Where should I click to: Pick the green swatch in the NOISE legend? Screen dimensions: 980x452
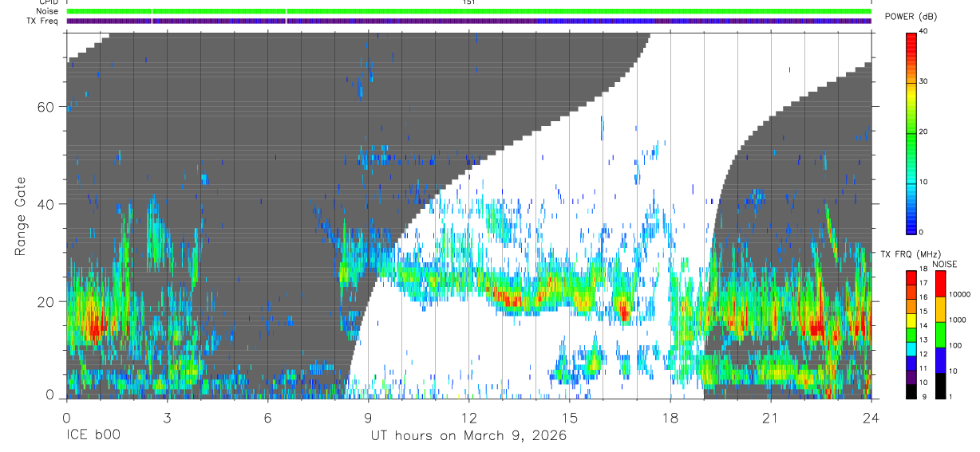[940, 335]
